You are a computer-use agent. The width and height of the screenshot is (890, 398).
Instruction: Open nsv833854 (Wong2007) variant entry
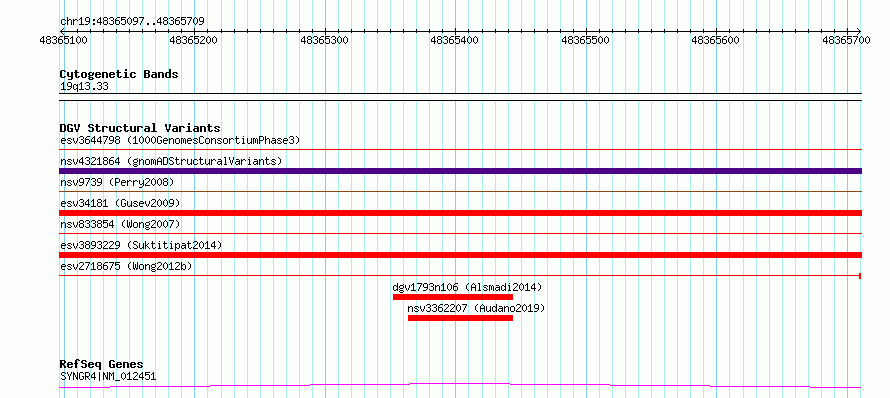[120, 224]
